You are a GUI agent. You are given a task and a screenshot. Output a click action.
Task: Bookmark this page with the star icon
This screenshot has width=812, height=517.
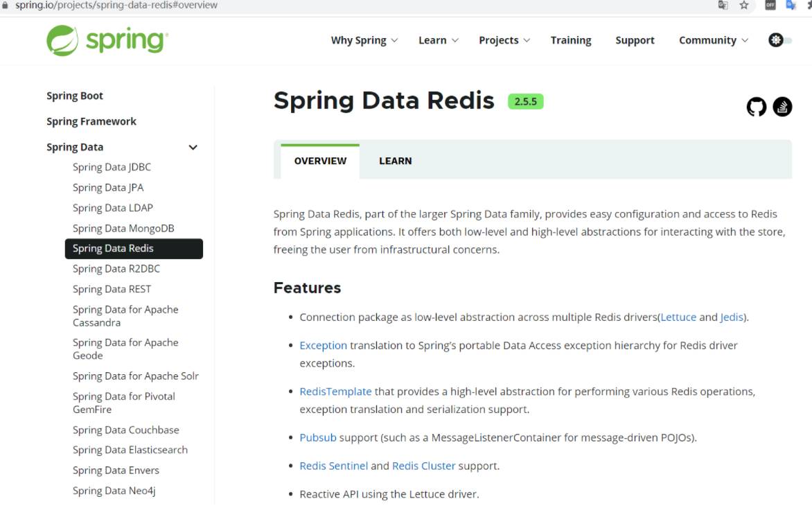[x=744, y=5]
